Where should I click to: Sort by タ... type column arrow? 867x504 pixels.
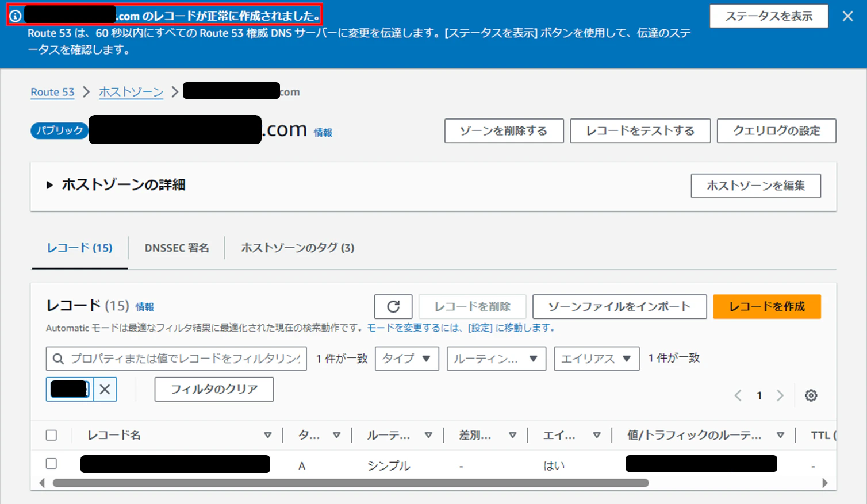tap(336, 435)
